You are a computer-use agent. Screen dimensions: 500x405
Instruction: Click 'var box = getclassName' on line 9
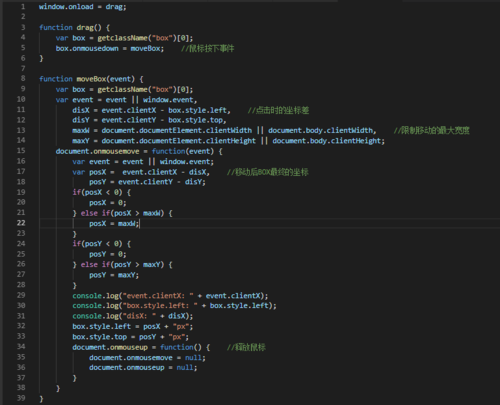click(x=101, y=89)
